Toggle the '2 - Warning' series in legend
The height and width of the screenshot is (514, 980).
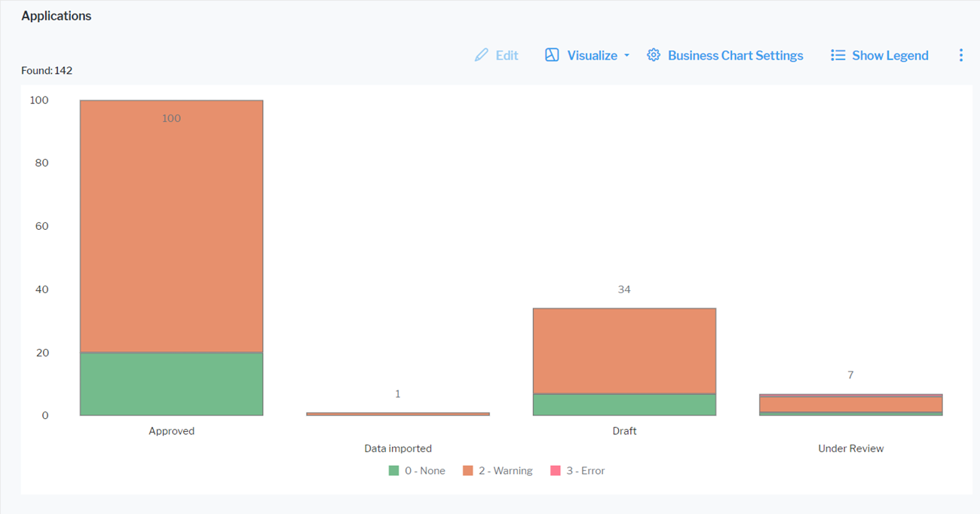(497, 470)
